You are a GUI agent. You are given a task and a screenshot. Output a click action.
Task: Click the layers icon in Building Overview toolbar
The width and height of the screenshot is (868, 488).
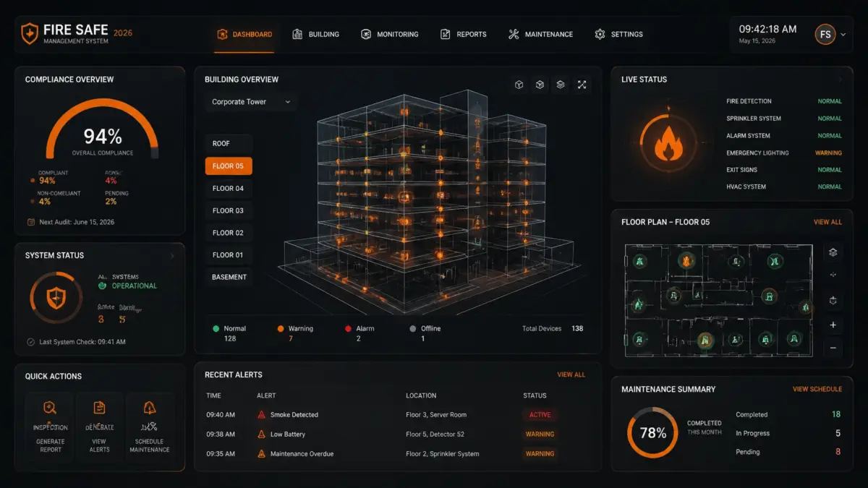(x=561, y=85)
